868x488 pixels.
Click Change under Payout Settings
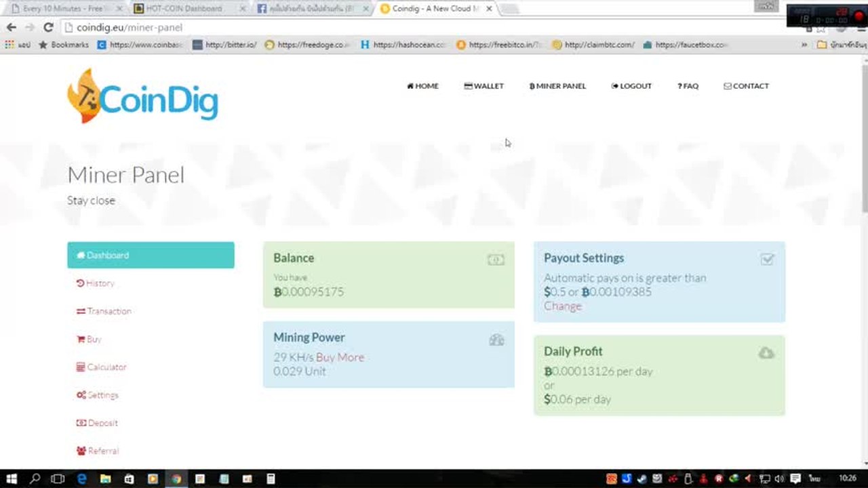[563, 306]
